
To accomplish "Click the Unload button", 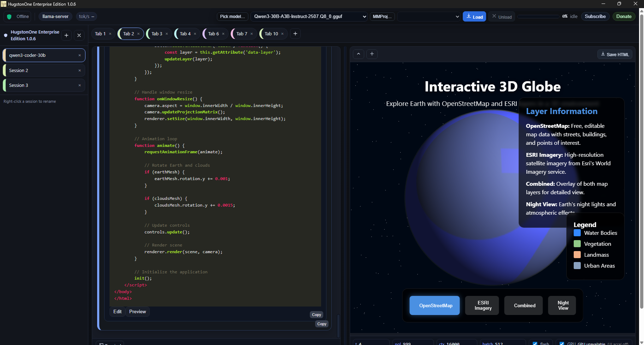I will (502, 17).
